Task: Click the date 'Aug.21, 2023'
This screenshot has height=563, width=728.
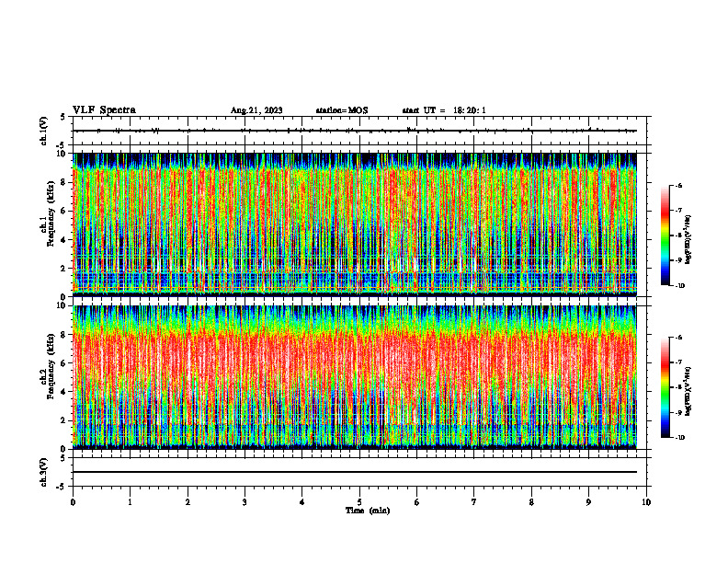Action: 256,110
